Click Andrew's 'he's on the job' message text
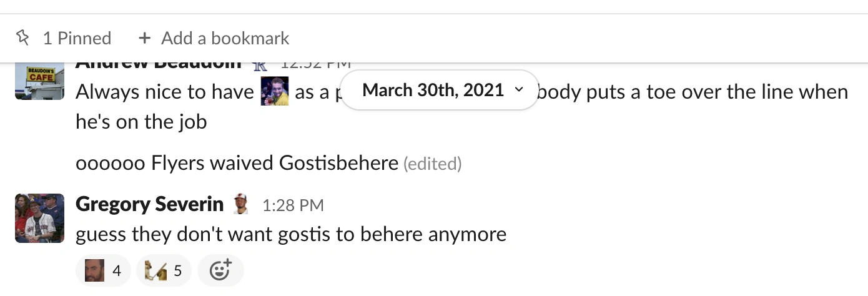Screen dimensions: 868x296 (141, 121)
